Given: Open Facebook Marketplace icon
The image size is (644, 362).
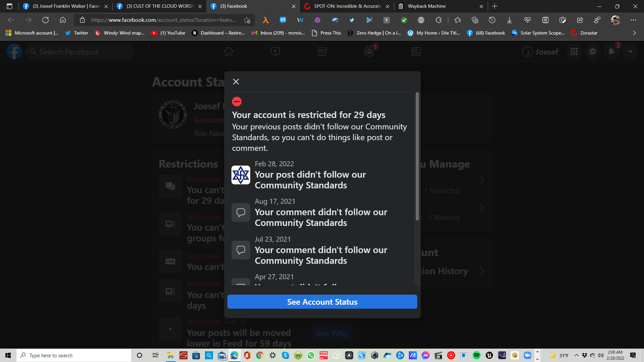Looking at the screenshot, I should pyautogui.click(x=322, y=52).
